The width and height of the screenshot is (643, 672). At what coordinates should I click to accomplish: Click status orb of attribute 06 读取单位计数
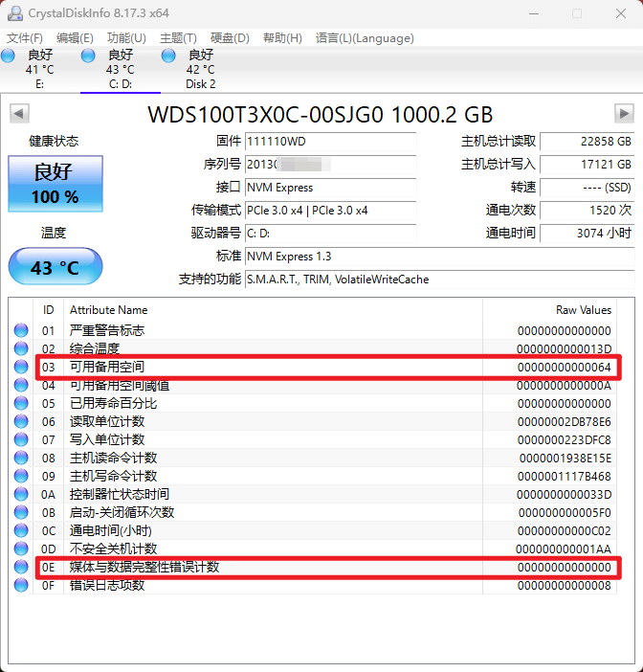coord(21,421)
